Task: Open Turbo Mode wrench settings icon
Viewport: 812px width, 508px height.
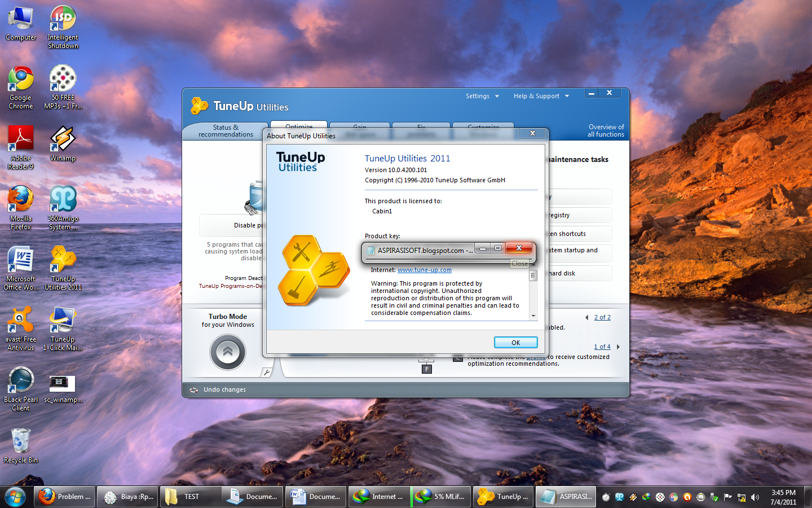Action: [267, 372]
